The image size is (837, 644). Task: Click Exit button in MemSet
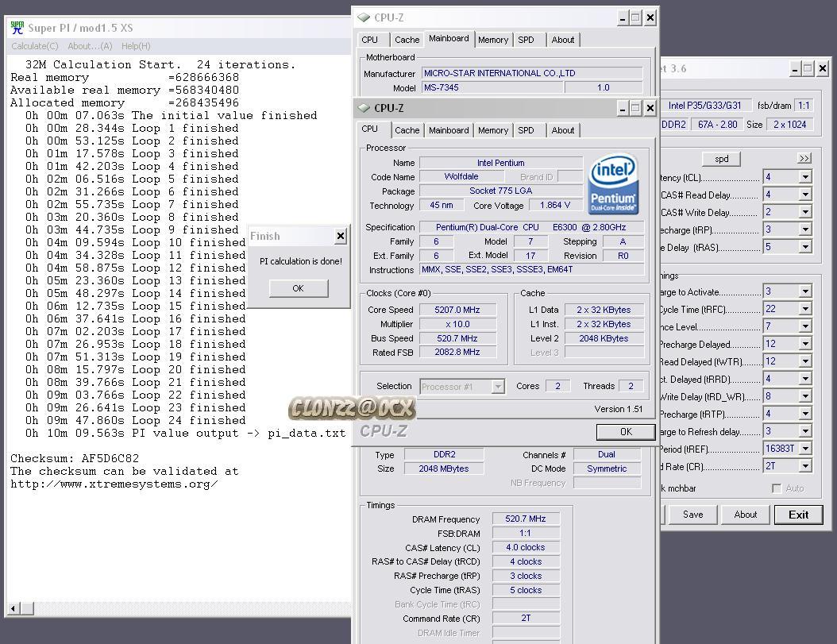798,515
